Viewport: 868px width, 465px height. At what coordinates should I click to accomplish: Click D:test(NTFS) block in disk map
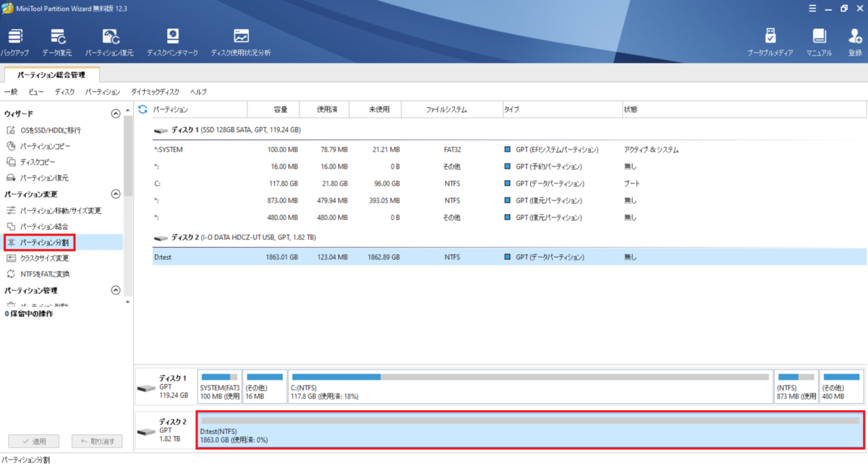pos(529,431)
